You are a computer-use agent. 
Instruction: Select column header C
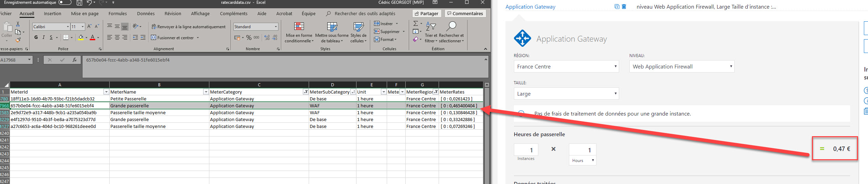pos(259,85)
